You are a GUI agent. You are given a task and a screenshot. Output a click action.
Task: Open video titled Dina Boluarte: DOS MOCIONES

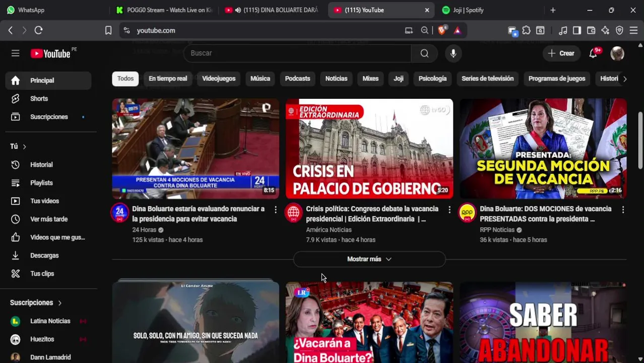click(546, 214)
